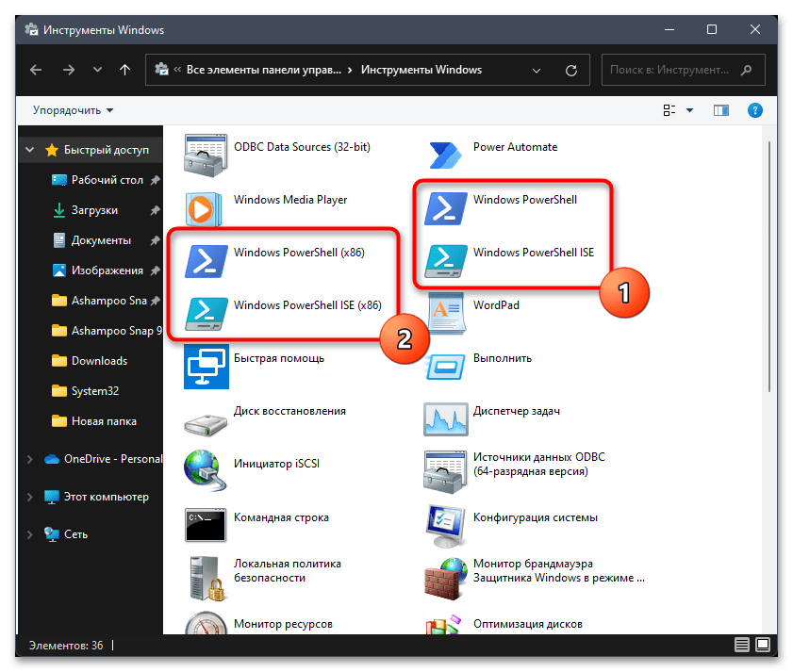793x672 pixels.
Task: Select the Windows PowerShell ISE icon
Action: click(x=446, y=261)
